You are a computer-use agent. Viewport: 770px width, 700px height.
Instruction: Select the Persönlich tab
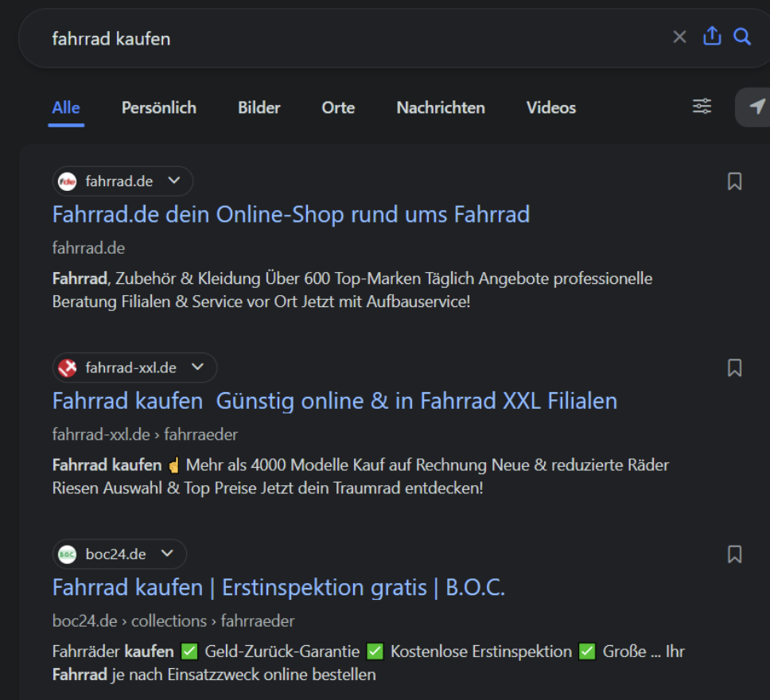(x=158, y=107)
